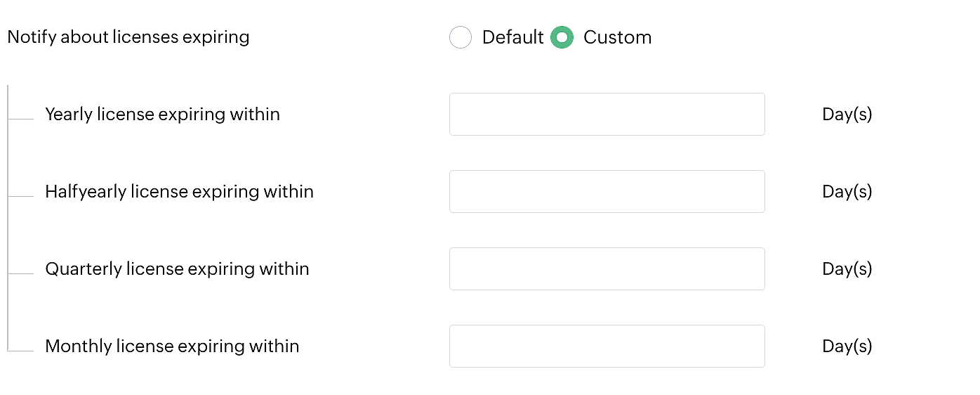
Task: Focus the Halfyearly license days input field
Action: [607, 191]
